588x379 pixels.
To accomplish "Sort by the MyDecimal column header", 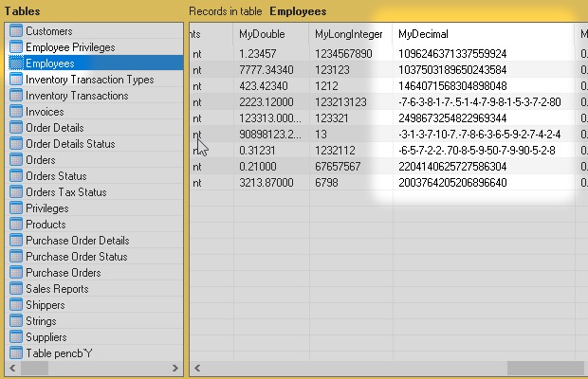I will [423, 34].
